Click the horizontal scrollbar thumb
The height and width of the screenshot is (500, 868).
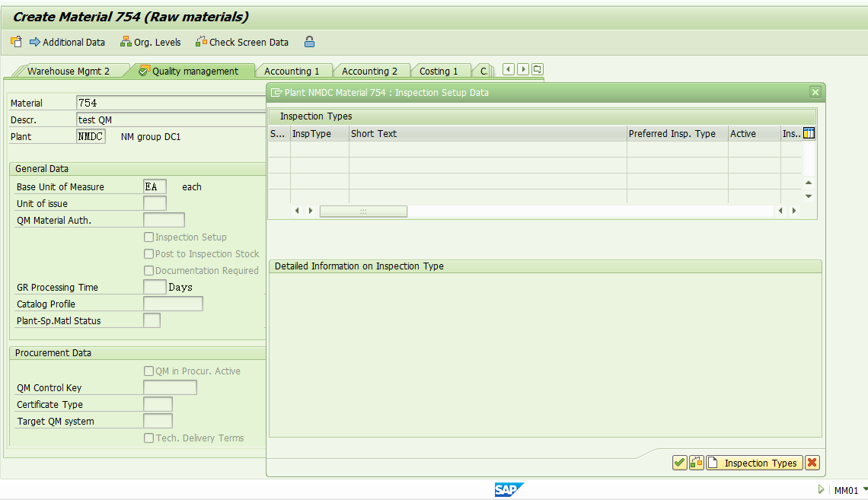[363, 212]
